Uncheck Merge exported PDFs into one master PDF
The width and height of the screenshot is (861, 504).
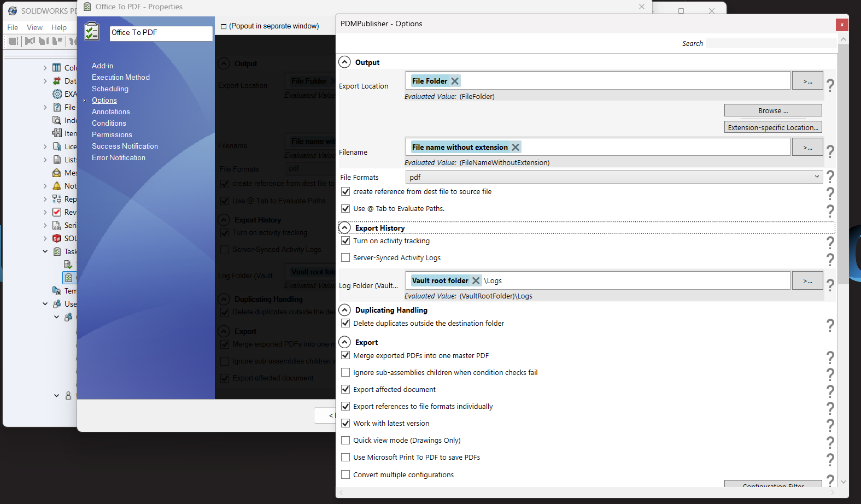pos(345,355)
